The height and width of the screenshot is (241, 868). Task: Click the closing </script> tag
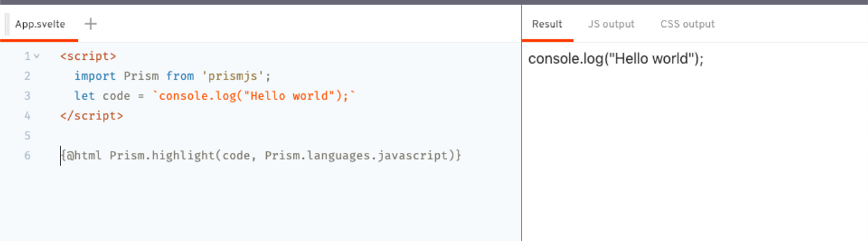tap(91, 116)
